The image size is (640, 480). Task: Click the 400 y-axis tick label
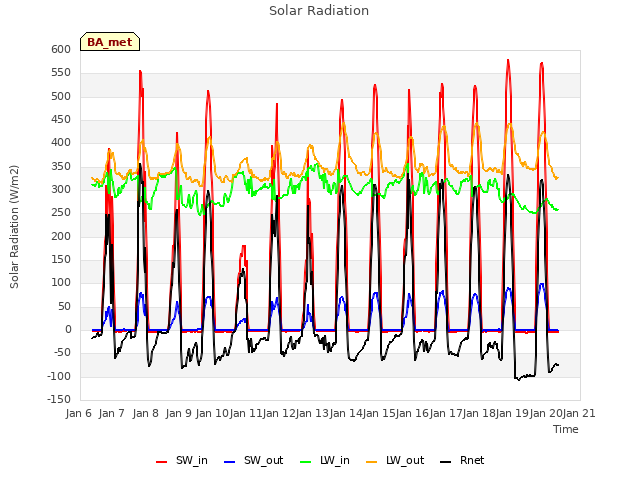pos(61,143)
